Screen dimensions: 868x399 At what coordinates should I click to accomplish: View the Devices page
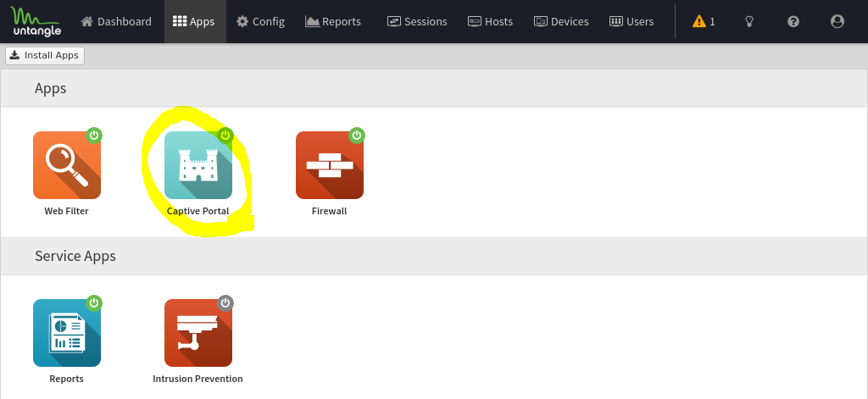click(561, 21)
